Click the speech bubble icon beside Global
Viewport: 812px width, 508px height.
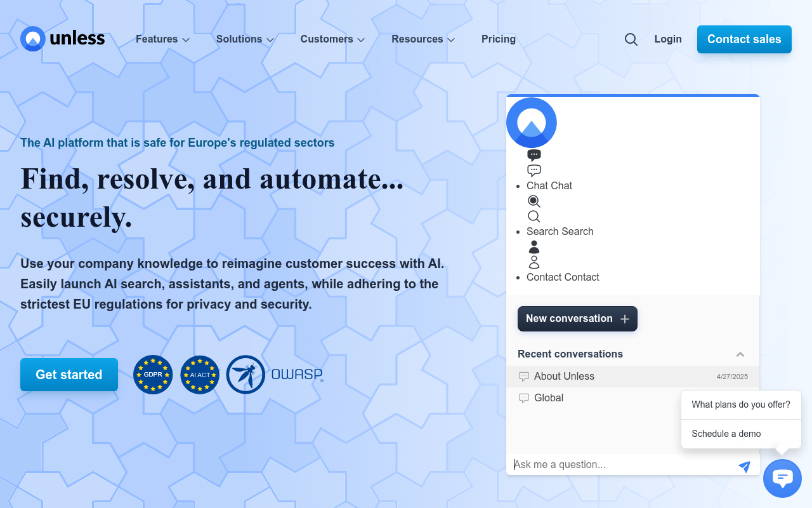(x=524, y=398)
